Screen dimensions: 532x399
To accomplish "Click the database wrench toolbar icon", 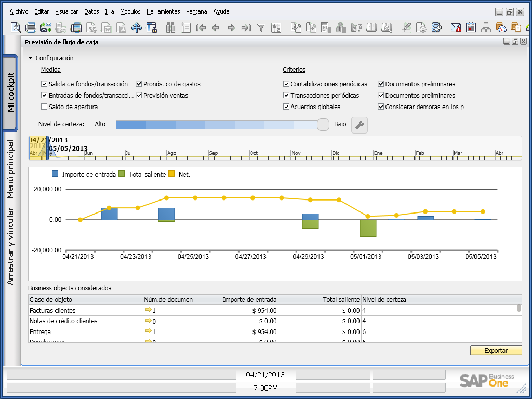I will click(436, 28).
